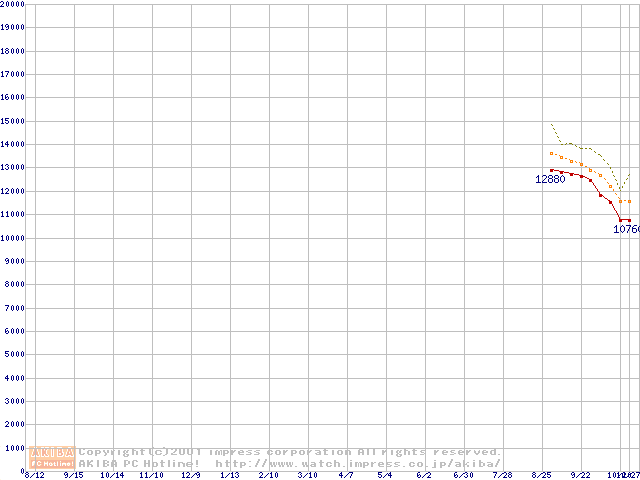
Task: Select the 8/25 date on x-axis
Action: pos(541,475)
